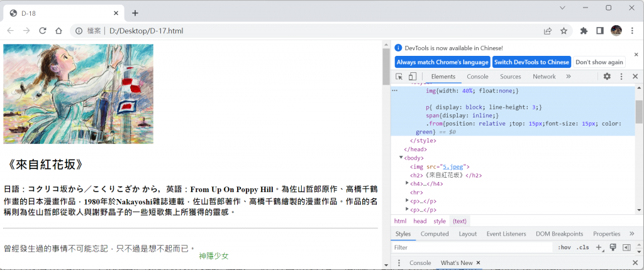Switch to the Sources panel tab

pos(511,77)
